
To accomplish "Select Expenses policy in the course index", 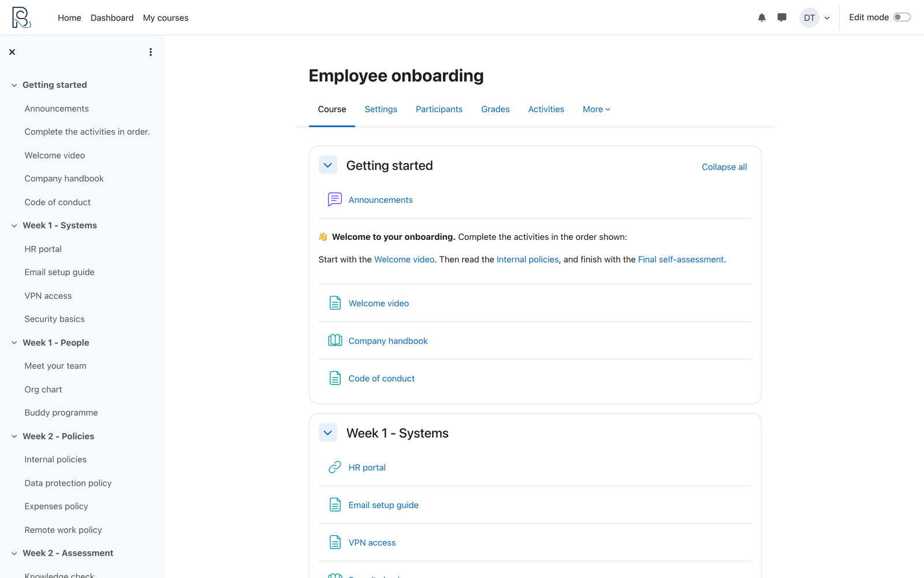I will [x=57, y=506].
